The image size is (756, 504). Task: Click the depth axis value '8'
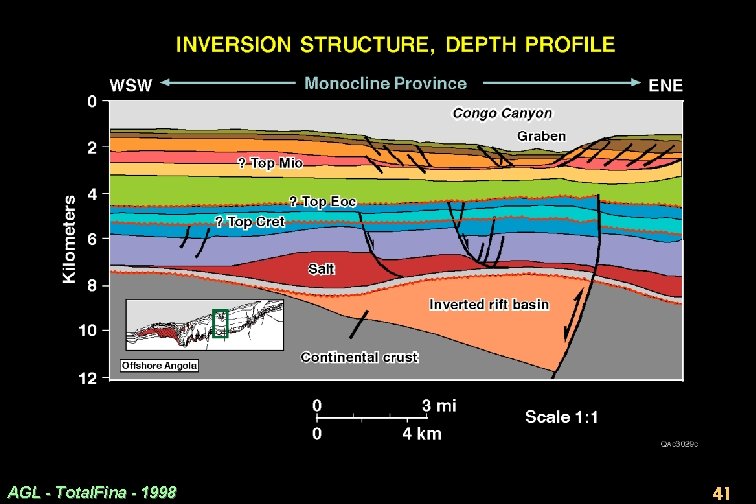point(92,285)
